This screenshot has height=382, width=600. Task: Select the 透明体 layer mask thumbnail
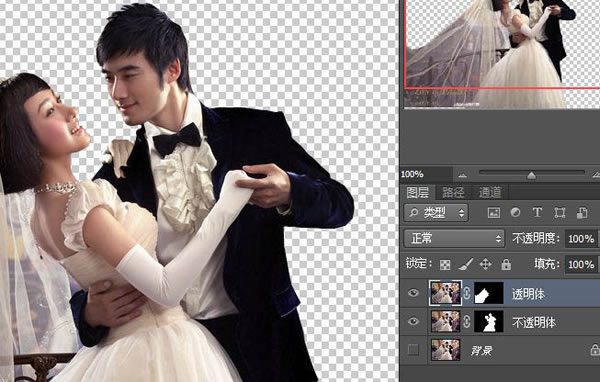[x=489, y=293]
